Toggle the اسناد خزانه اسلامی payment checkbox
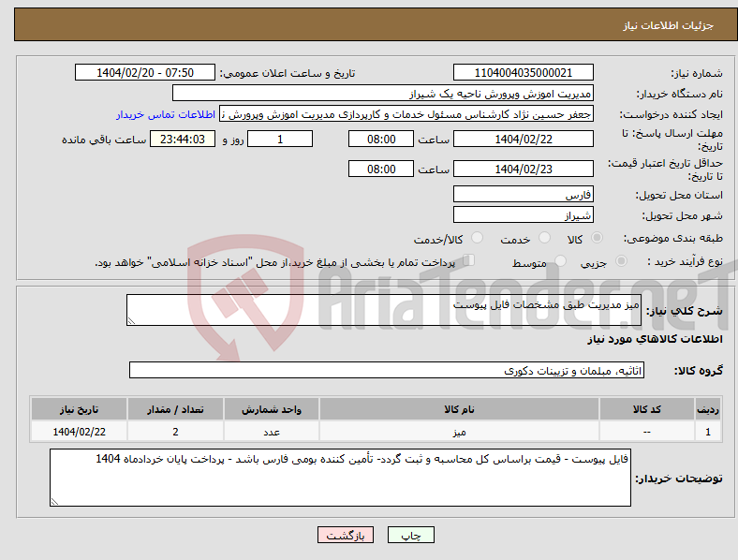738x560 pixels. pyautogui.click(x=469, y=260)
